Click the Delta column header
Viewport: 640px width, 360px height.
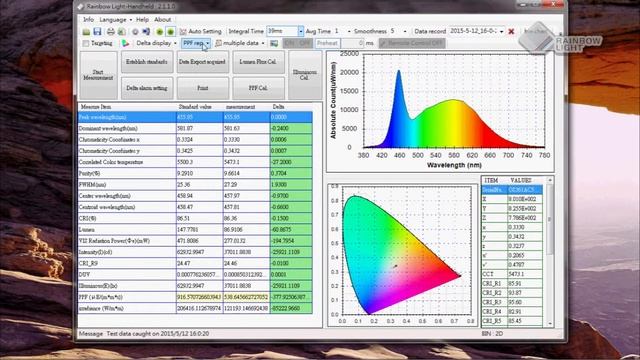tap(291, 107)
